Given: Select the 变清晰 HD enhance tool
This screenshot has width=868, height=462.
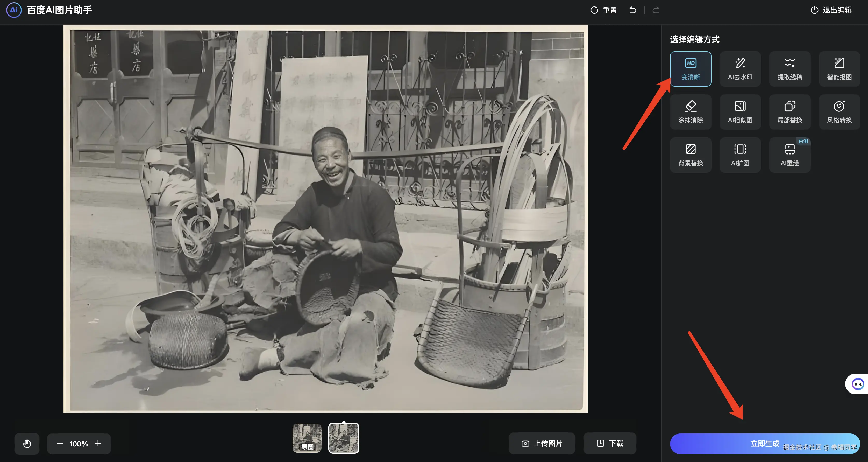Looking at the screenshot, I should pos(691,69).
